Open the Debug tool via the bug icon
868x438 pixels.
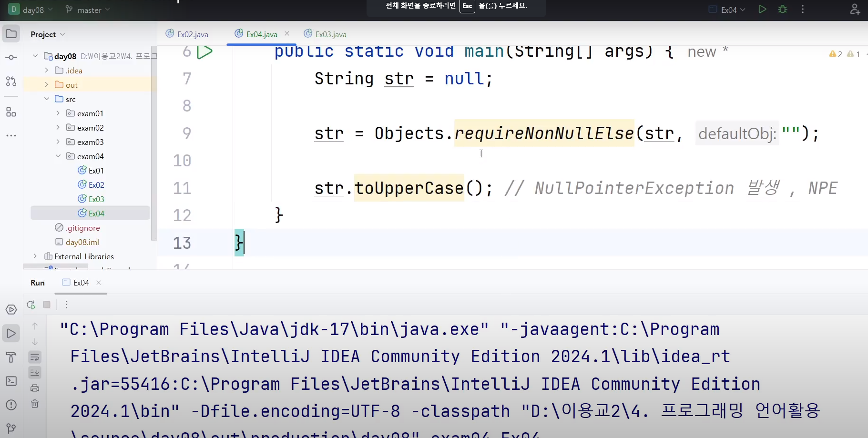(783, 9)
